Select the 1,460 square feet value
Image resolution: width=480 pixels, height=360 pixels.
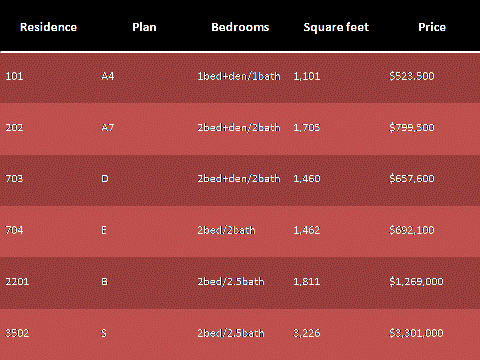pos(307,179)
